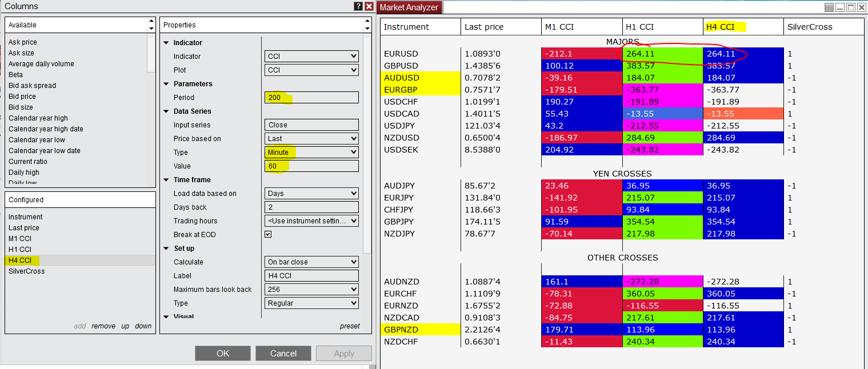Open help for the Columns dialog

pyautogui.click(x=358, y=6)
